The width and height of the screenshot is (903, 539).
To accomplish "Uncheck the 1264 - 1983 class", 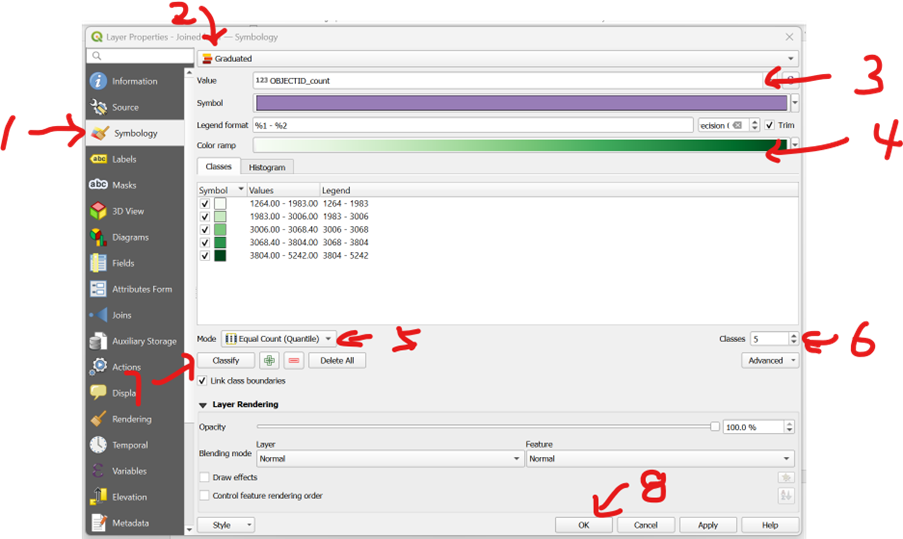I will pos(204,203).
